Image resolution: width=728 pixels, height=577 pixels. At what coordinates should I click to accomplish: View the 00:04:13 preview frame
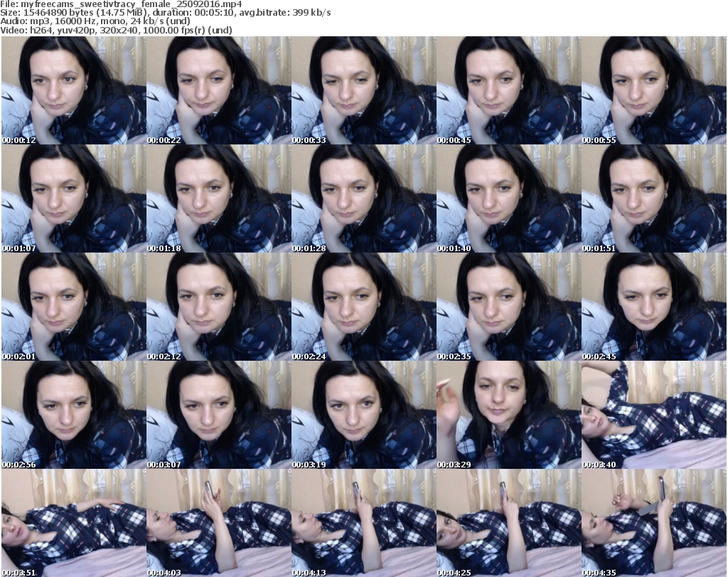pos(363,523)
